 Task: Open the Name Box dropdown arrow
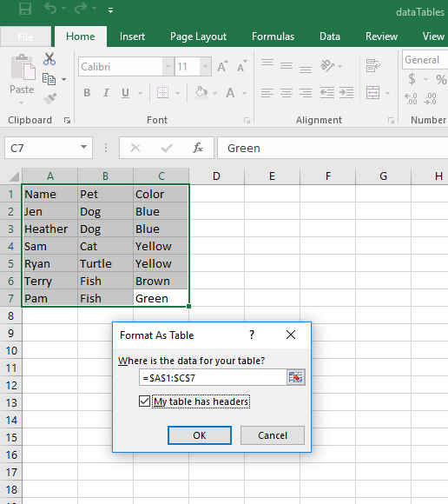(84, 147)
